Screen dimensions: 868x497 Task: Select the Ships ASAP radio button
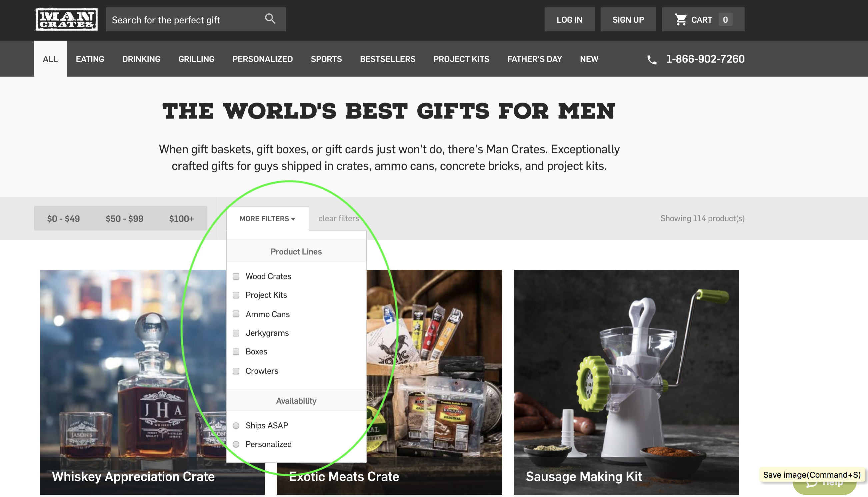pos(236,425)
